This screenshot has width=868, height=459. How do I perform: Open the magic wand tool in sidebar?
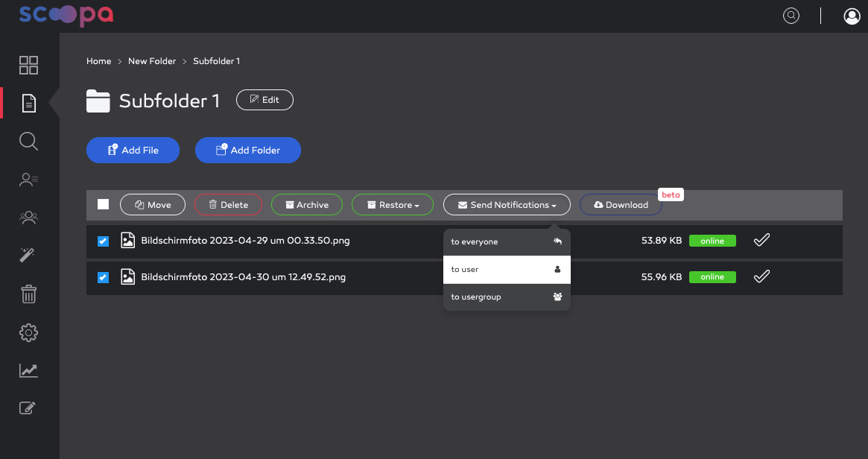tap(27, 256)
